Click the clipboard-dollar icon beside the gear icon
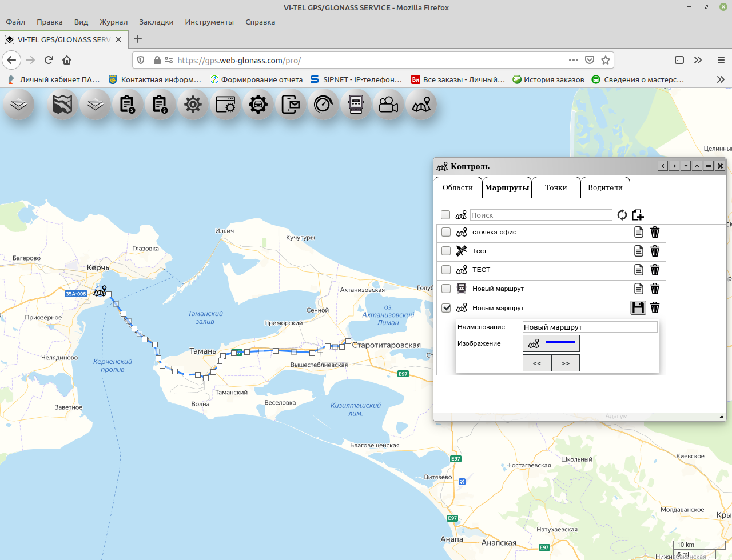Viewport: 732px width, 560px height. 160,105
